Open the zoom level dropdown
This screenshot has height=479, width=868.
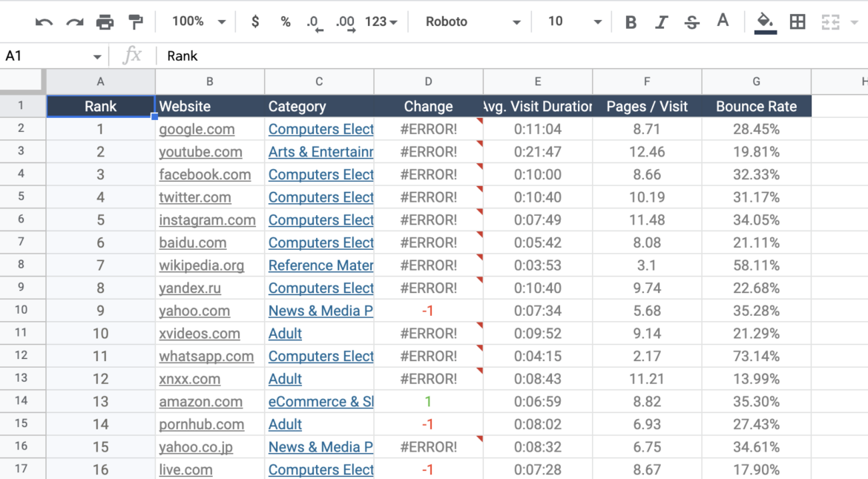pyautogui.click(x=197, y=22)
